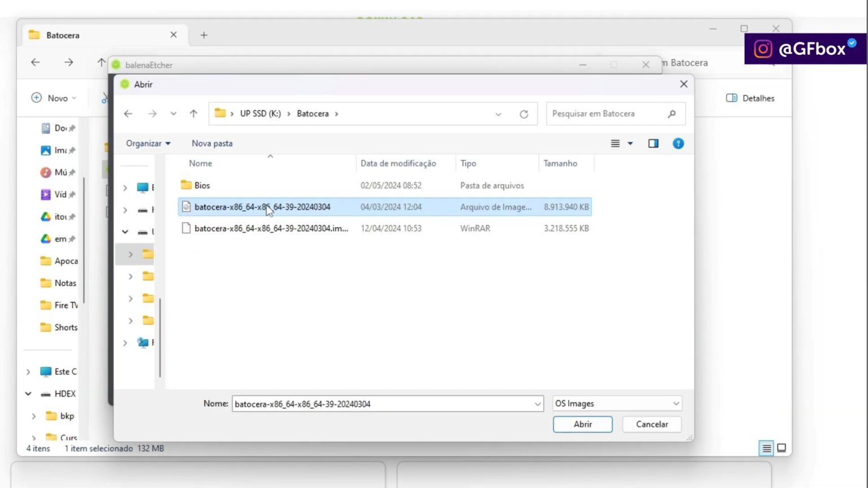Click the refresh icon in the address bar
868x488 pixels.
pyautogui.click(x=524, y=114)
